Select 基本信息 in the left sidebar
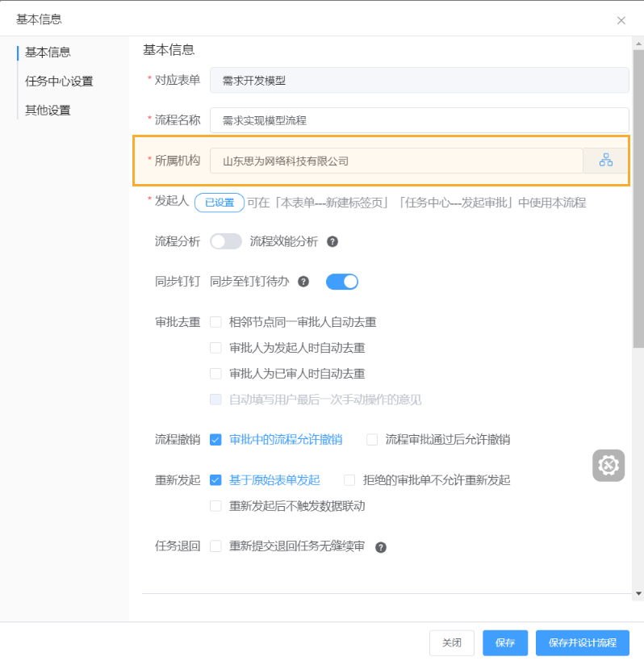 click(x=48, y=52)
